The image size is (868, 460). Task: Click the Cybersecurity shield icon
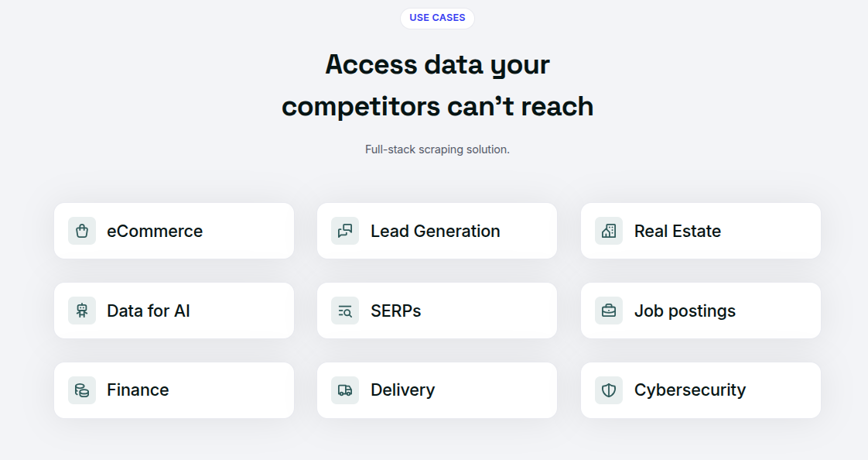[609, 390]
